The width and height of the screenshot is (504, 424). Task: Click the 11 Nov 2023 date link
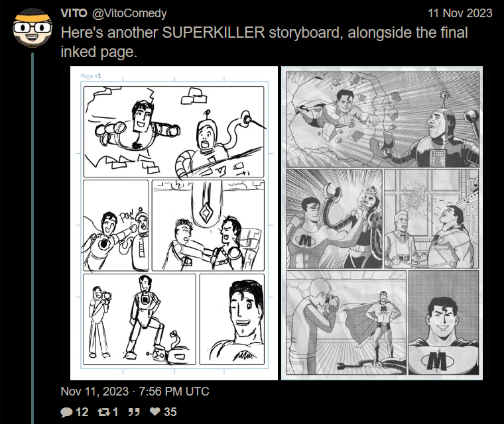click(460, 13)
